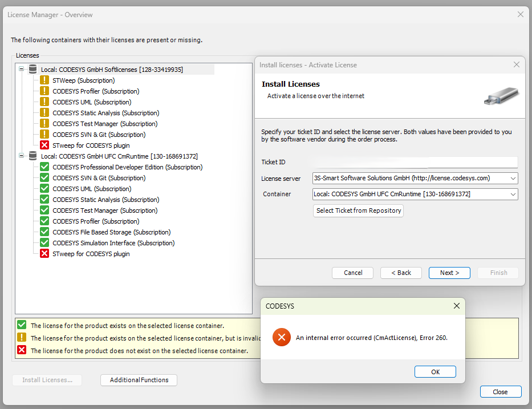Click green check next to File Based Storage

(44, 232)
